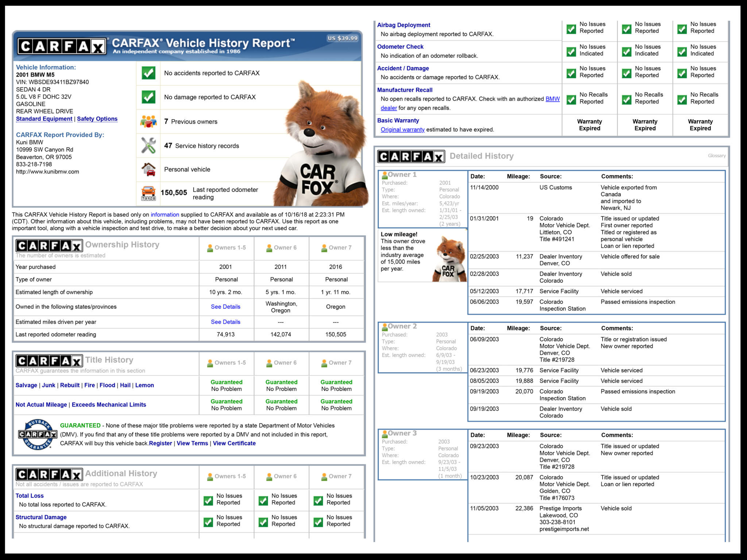The image size is (747, 560).
Task: Click the US $39.99 price tag
Action: tap(342, 38)
